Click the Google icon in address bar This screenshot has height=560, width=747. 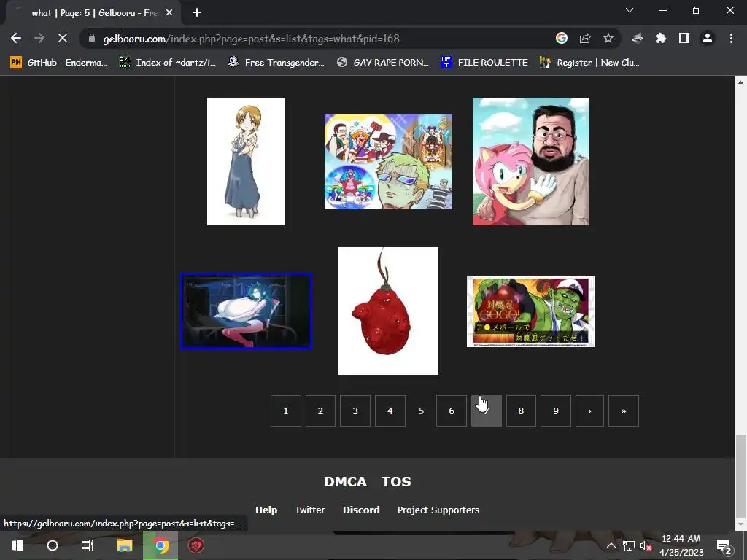point(562,38)
